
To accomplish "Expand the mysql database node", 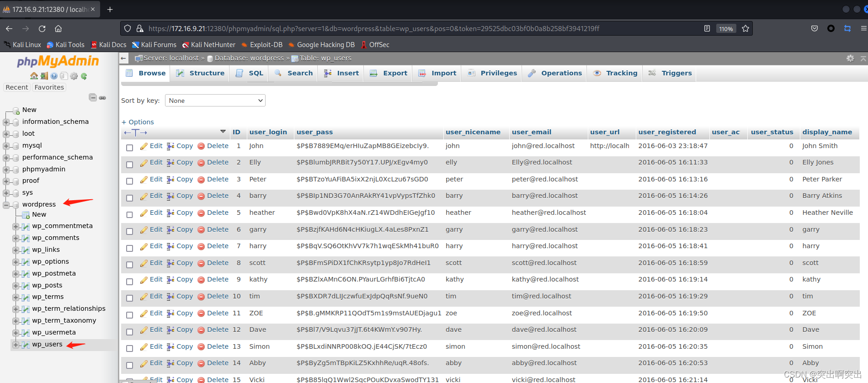I will pyautogui.click(x=6, y=146).
